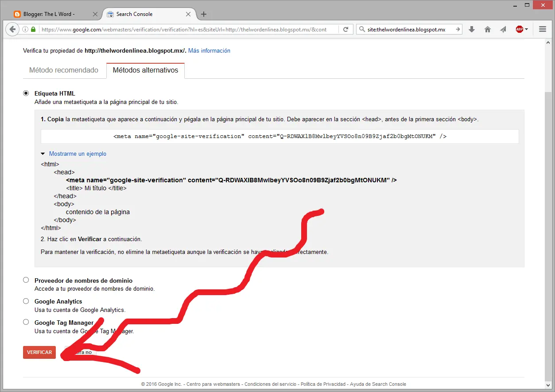Submit search with the search bar arrow
Screen dimensions: 555x392
[x=458, y=29]
